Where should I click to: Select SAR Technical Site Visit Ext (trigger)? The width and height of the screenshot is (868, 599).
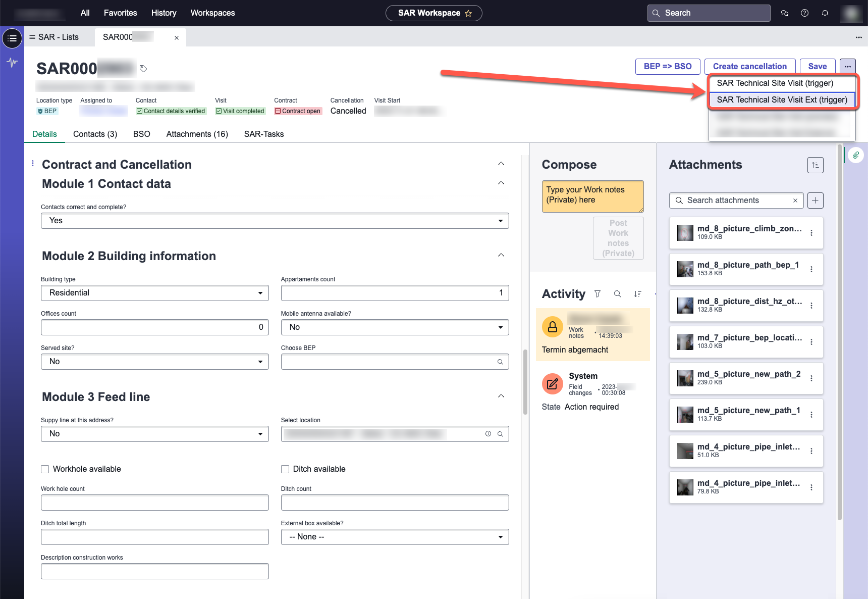782,100
